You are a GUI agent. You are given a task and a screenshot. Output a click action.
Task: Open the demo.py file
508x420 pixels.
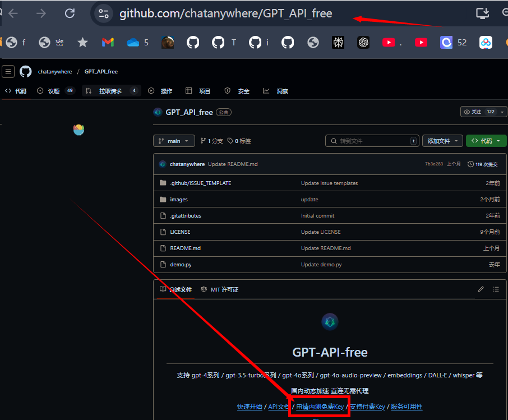point(181,265)
